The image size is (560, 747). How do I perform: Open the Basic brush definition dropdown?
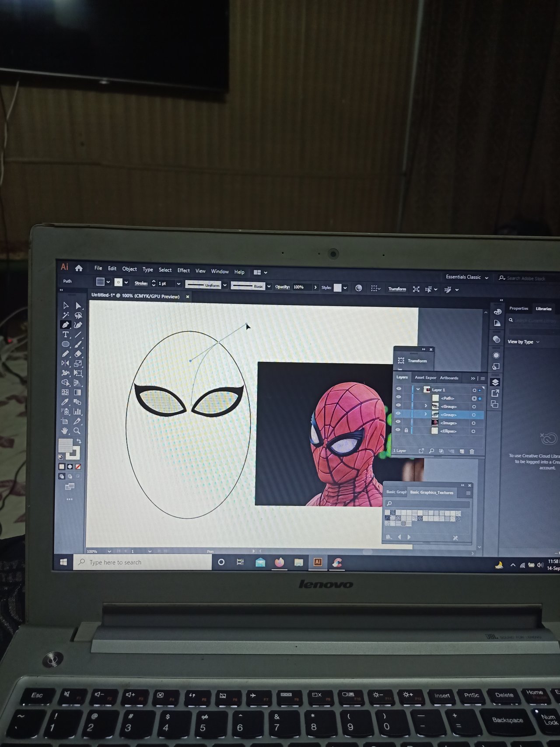pos(269,287)
